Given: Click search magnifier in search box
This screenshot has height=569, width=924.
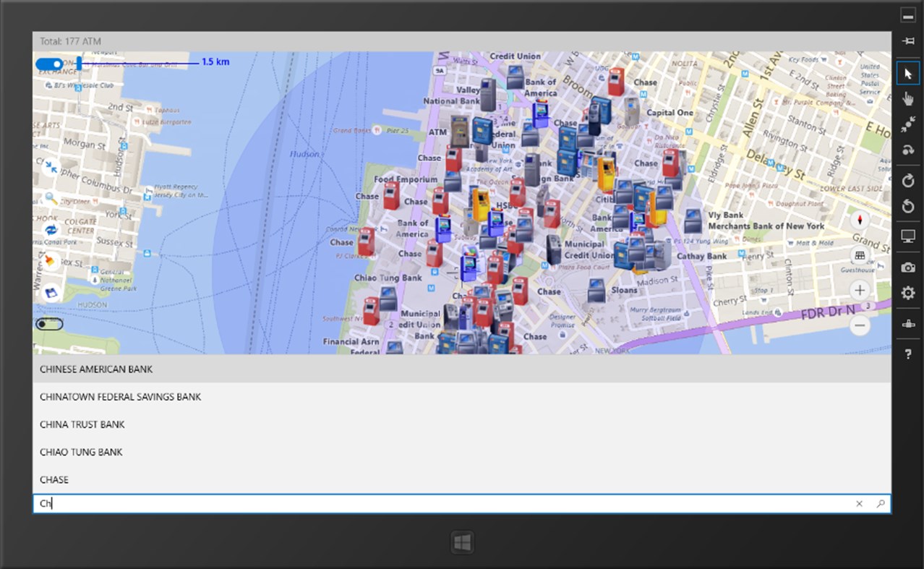Looking at the screenshot, I should tap(880, 504).
